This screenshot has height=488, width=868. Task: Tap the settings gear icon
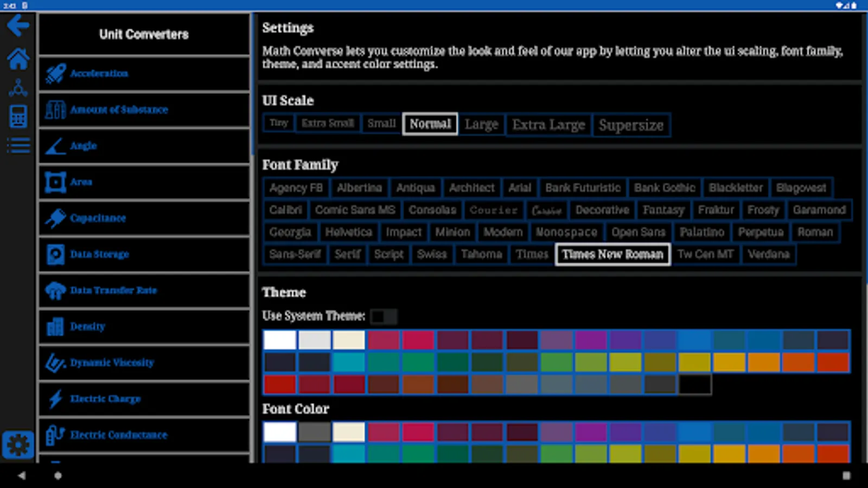[19, 444]
